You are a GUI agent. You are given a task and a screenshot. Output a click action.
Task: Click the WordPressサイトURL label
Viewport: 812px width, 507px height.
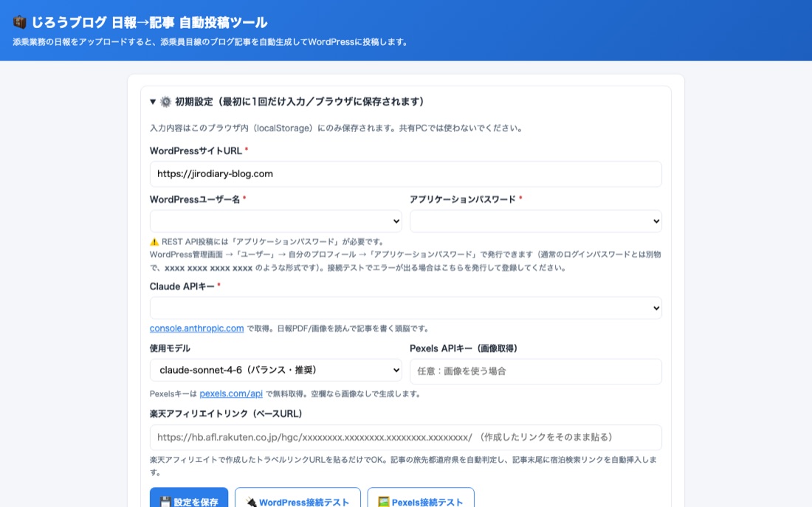(x=196, y=151)
